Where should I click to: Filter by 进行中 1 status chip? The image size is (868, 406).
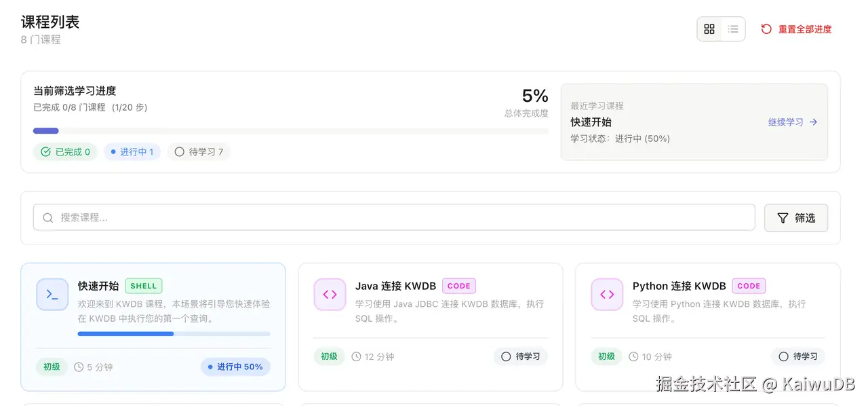[132, 152]
